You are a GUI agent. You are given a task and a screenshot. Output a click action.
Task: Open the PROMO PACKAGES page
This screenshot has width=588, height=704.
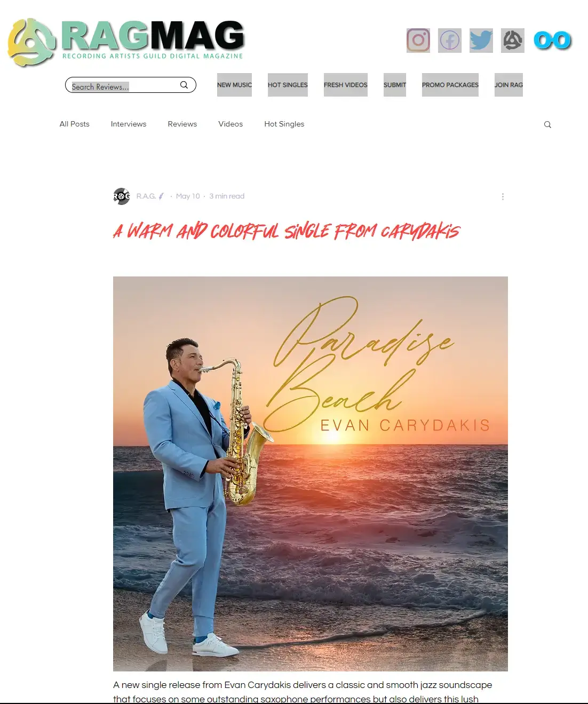coord(450,85)
